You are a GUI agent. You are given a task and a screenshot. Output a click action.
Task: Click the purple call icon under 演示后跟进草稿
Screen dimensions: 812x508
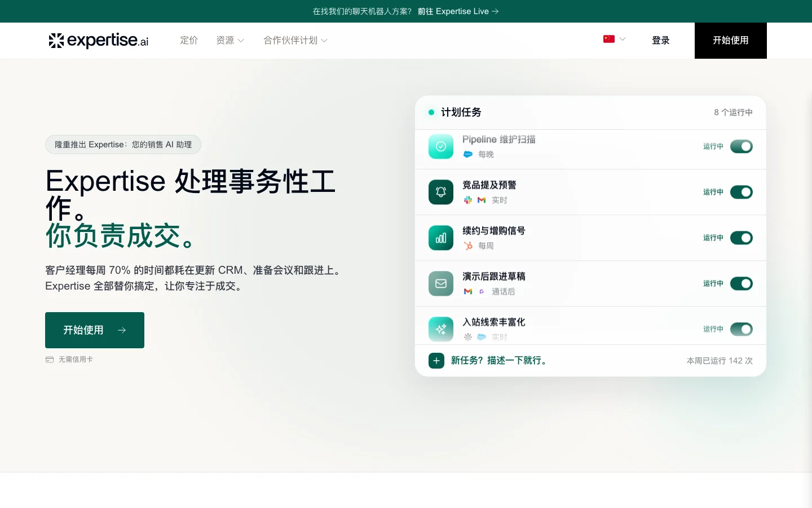pos(482,291)
